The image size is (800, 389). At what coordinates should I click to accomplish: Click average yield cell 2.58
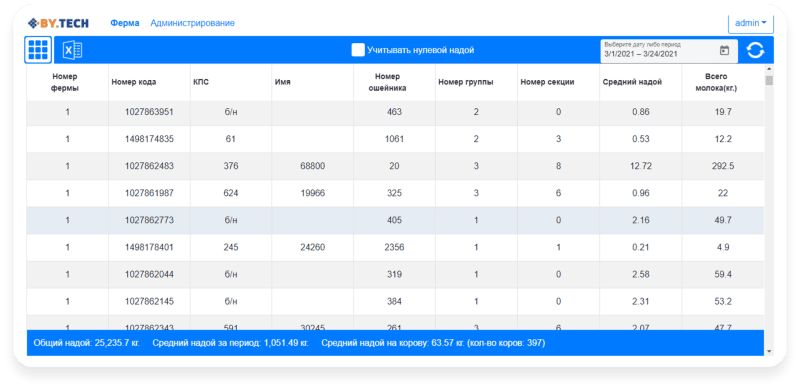640,275
